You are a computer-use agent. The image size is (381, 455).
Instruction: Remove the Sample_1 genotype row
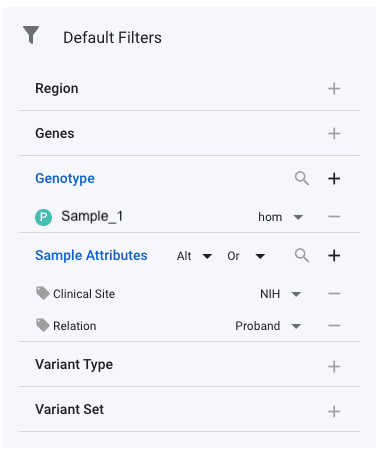[334, 217]
